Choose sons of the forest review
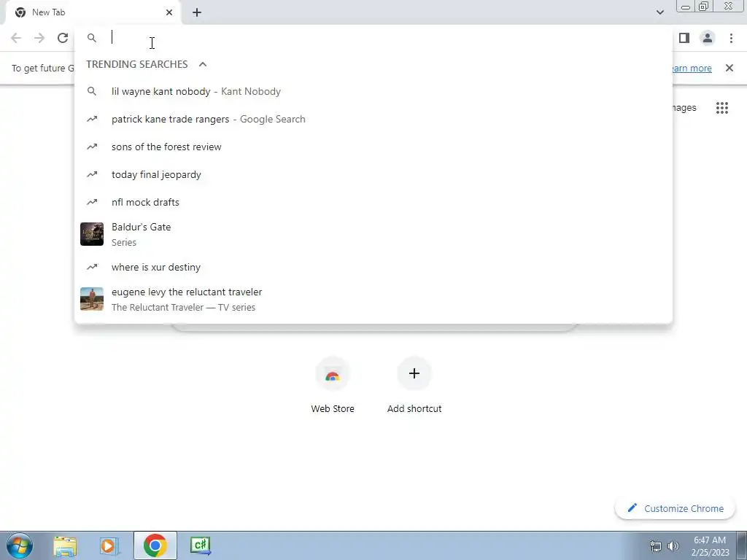The image size is (747, 560). coord(373,147)
